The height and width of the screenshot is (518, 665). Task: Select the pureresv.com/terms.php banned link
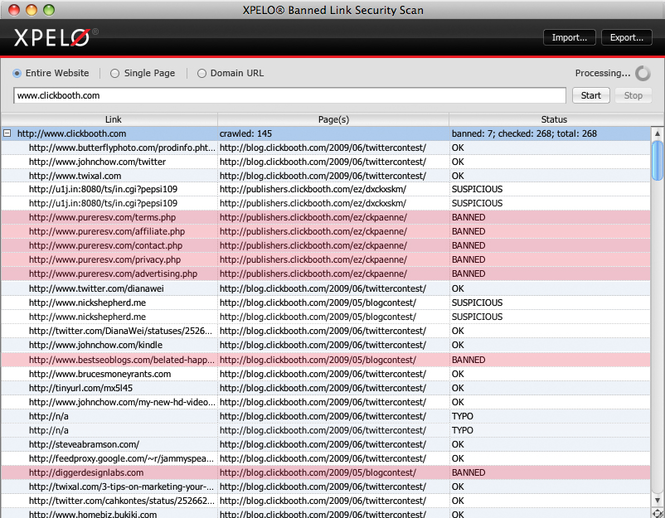point(102,217)
